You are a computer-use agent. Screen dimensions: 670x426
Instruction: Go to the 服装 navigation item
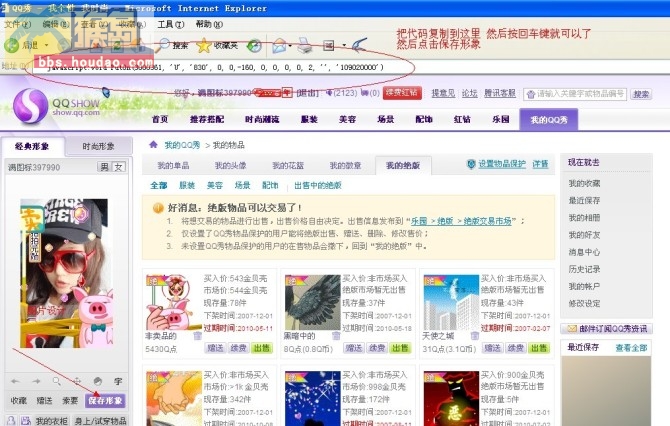[x=309, y=119]
